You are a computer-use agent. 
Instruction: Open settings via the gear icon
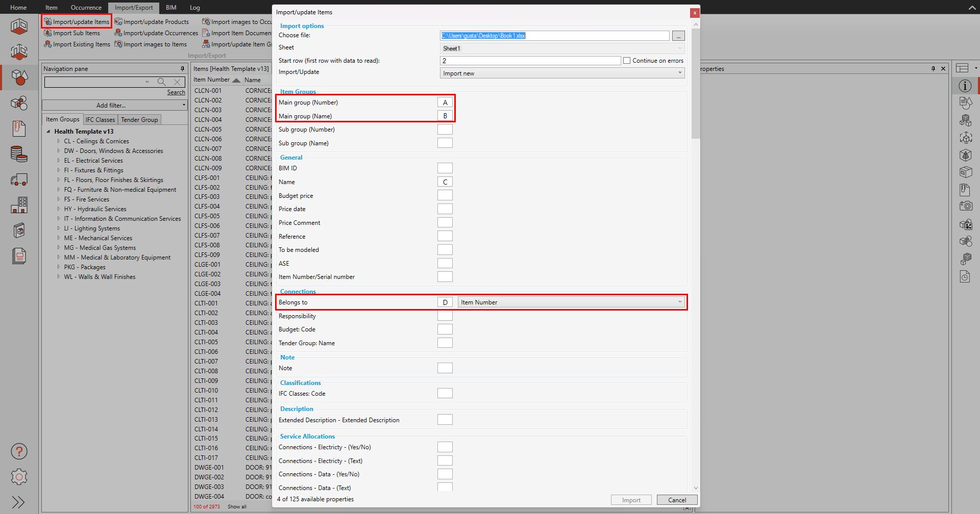coord(19,477)
